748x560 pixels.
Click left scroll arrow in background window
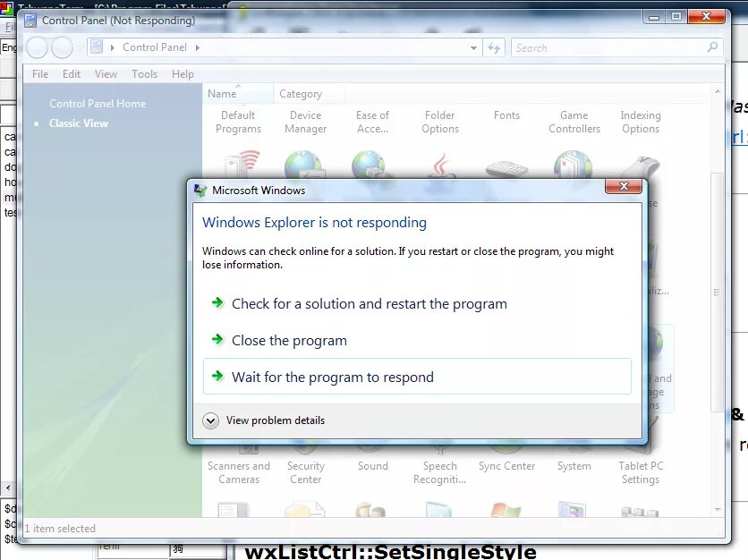pos(8,488)
